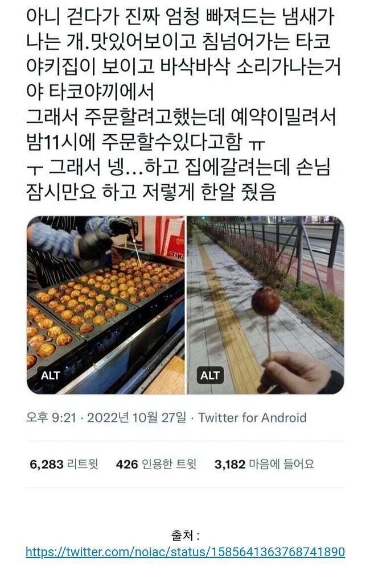The image size is (370, 588).
Task: Open the twitter.com/noiac status source URL
Action: click(186, 552)
